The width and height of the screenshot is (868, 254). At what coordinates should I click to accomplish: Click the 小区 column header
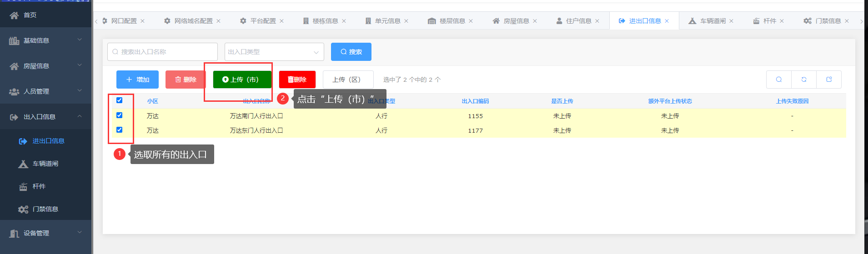(152, 101)
